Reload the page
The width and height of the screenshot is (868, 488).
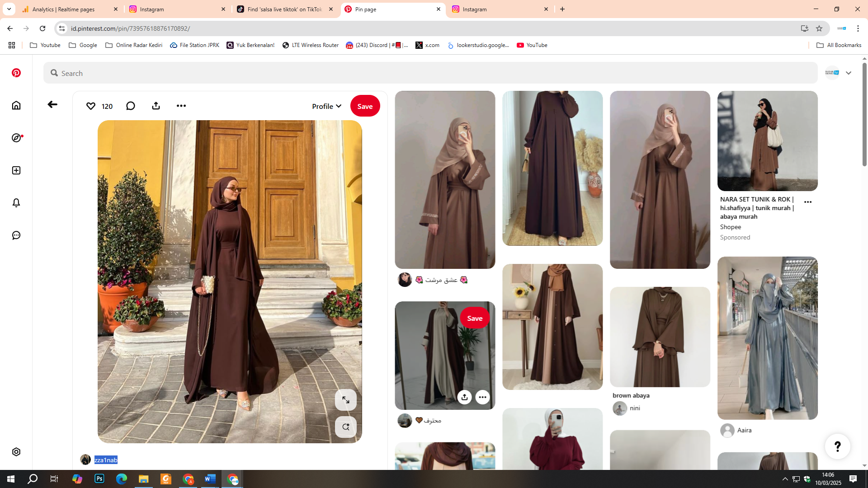pos(42,28)
